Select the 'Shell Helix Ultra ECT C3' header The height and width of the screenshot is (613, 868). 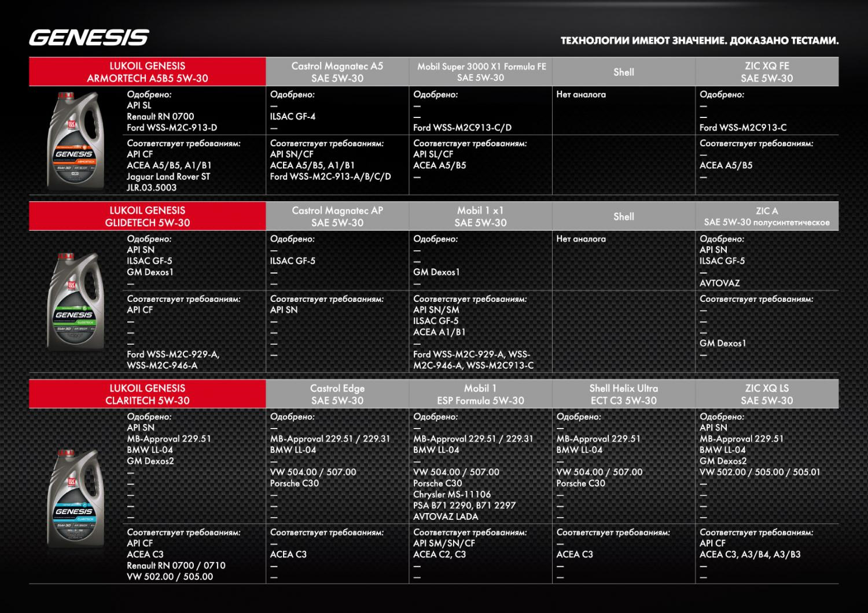click(x=624, y=394)
